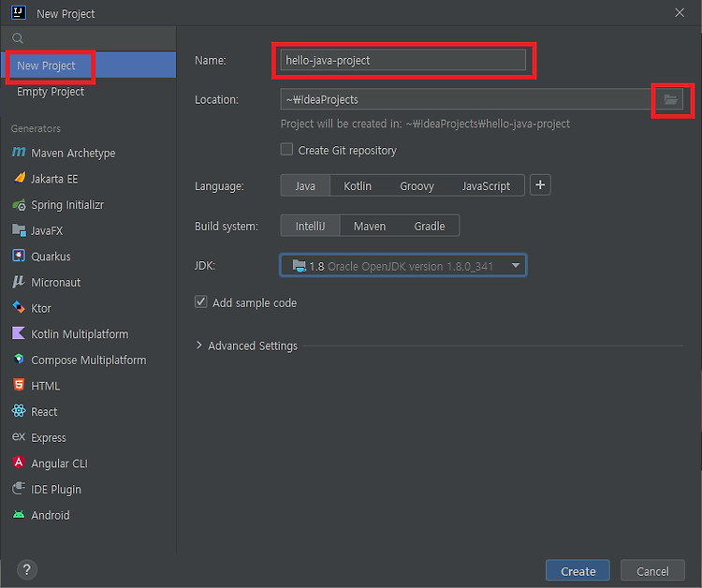Image resolution: width=702 pixels, height=588 pixels.
Task: Select the Express label
Action: [49, 437]
